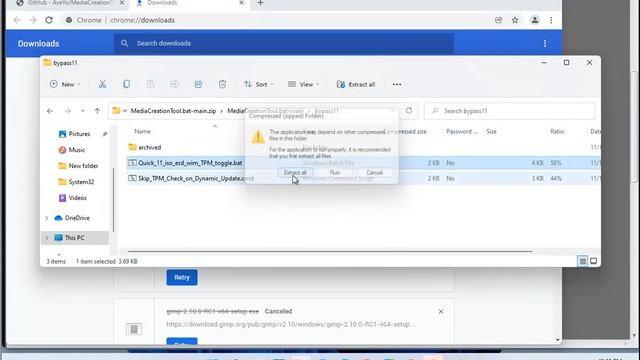Close the Downloads Chrome tab
This screenshot has width=640, height=360.
click(x=242, y=3)
